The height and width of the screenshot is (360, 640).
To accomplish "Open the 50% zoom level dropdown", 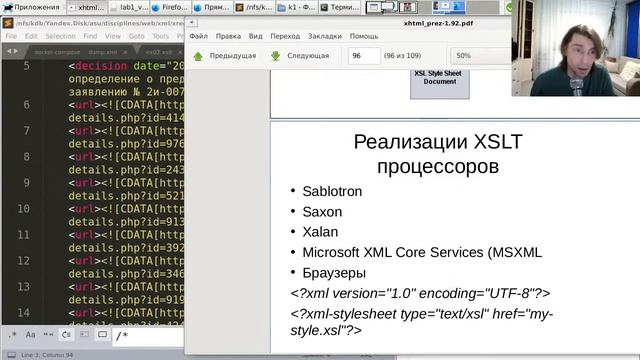I will (x=480, y=56).
